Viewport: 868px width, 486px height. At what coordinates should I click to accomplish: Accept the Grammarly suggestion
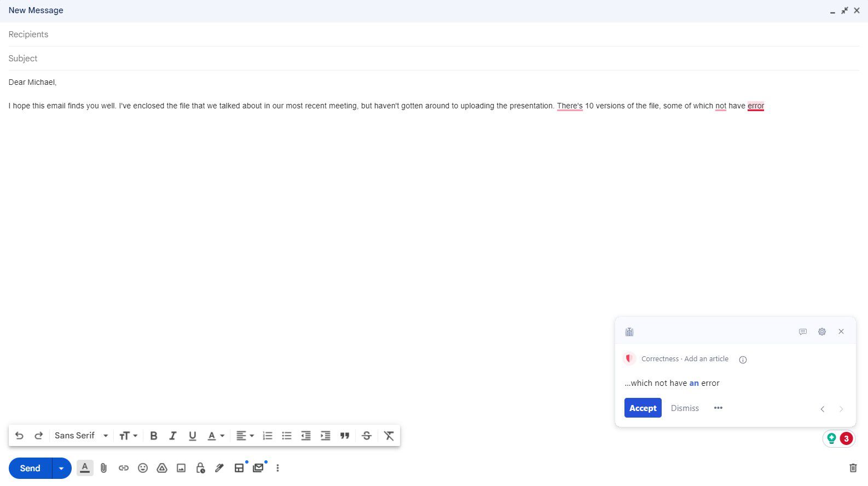(x=643, y=408)
